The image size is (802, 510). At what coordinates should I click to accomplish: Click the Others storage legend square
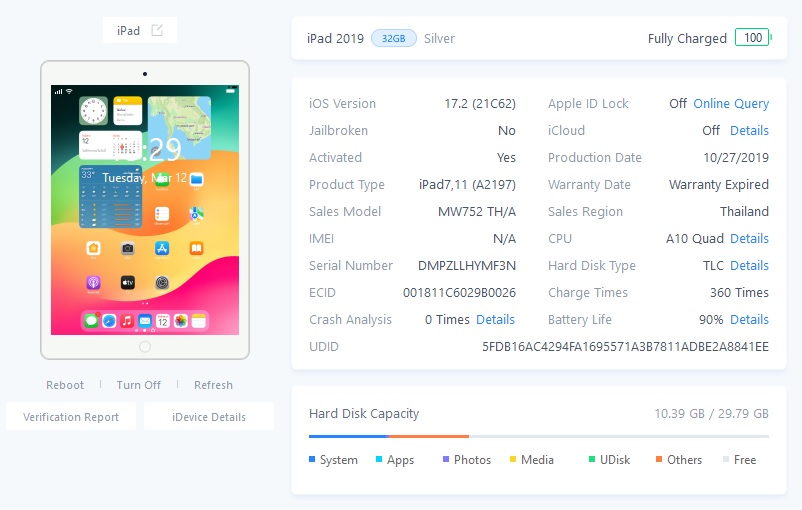pyautogui.click(x=659, y=459)
